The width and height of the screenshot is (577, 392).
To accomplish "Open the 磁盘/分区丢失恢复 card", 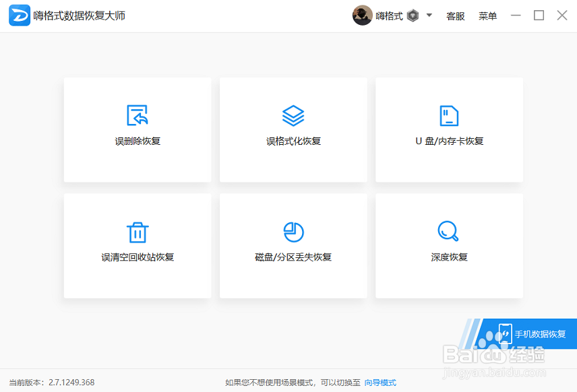I will (293, 246).
